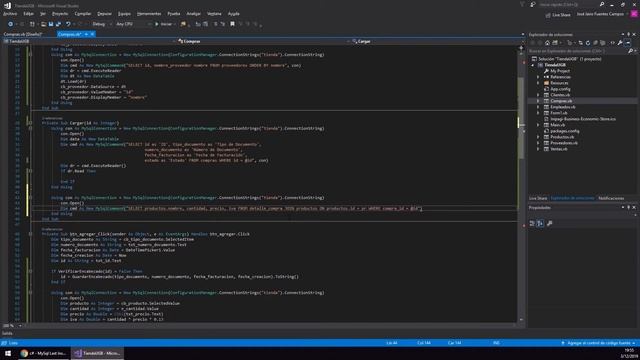This screenshot has width=640, height=360.
Task: Open the Ventana menu
Action: pos(214,13)
